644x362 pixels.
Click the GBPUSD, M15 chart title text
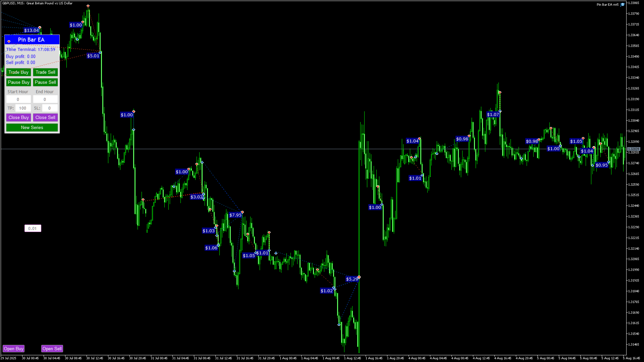pyautogui.click(x=37, y=3)
